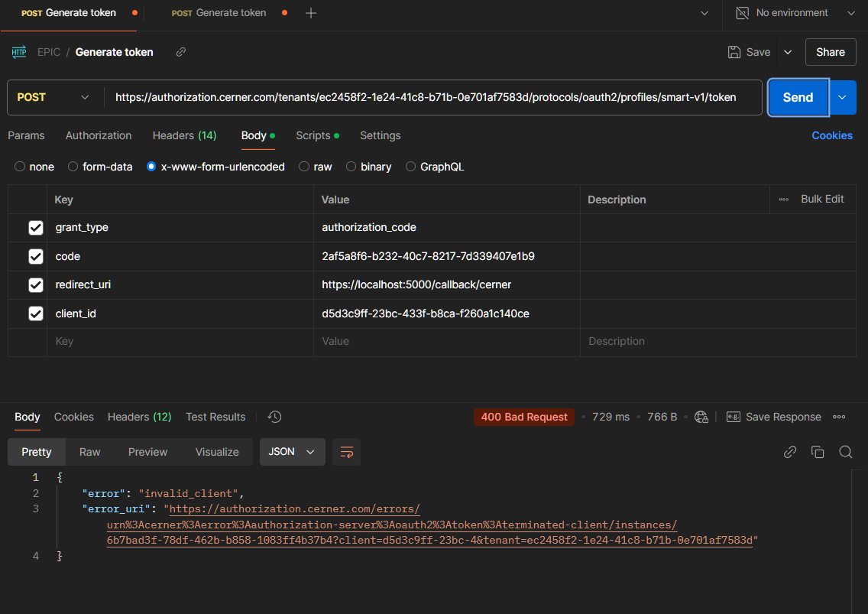The image size is (868, 614).
Task: Open the Settings tab
Action: pyautogui.click(x=381, y=136)
